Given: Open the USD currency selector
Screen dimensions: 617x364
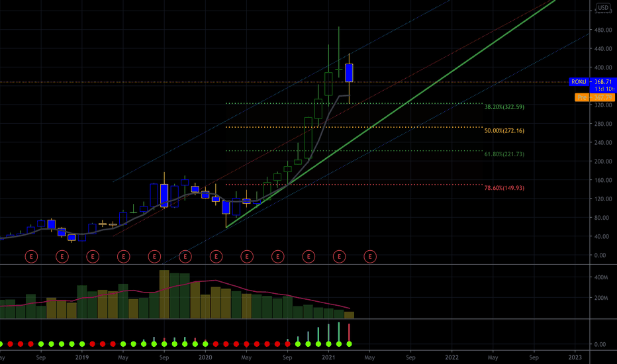Looking at the screenshot, I should point(603,7).
